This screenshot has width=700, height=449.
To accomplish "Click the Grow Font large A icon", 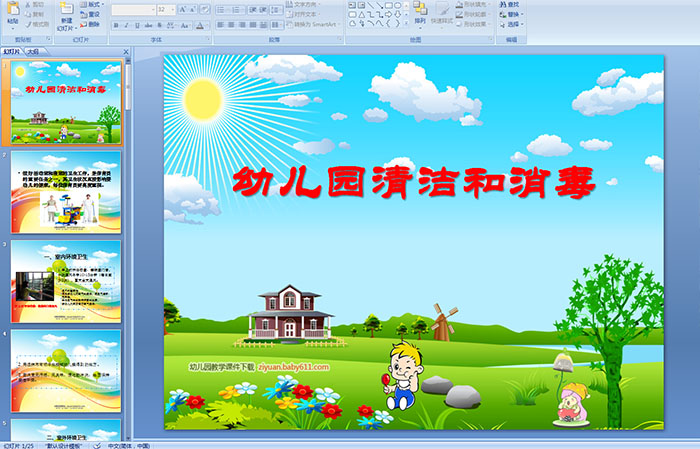I will tap(182, 9).
